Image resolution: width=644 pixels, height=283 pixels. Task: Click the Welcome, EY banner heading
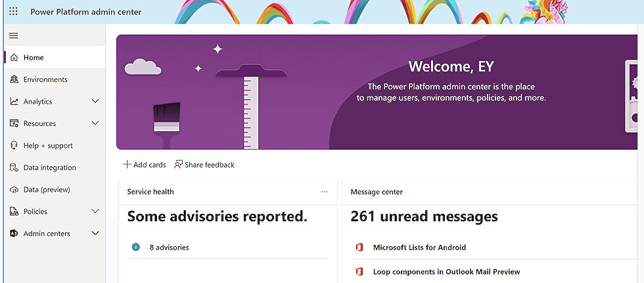click(451, 66)
